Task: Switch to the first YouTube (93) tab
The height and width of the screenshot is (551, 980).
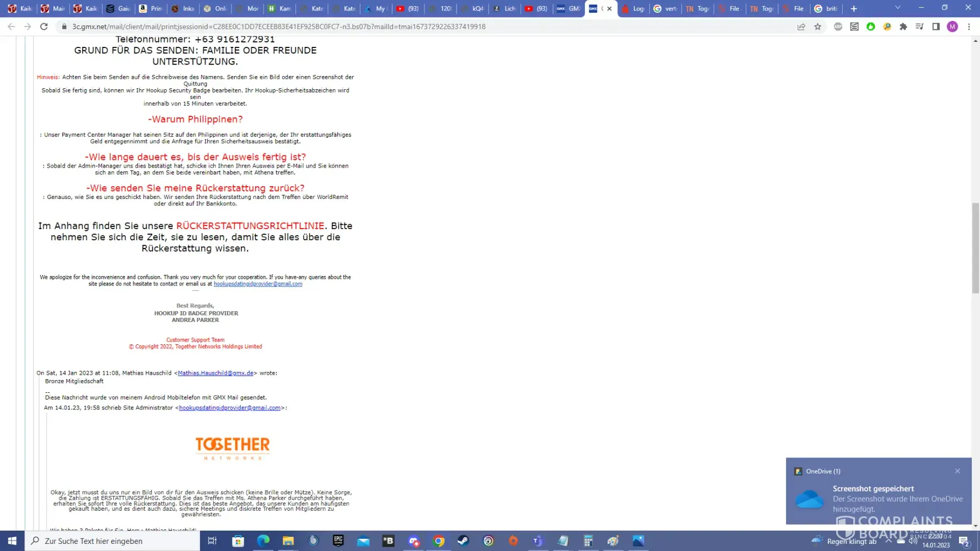Action: tap(408, 8)
